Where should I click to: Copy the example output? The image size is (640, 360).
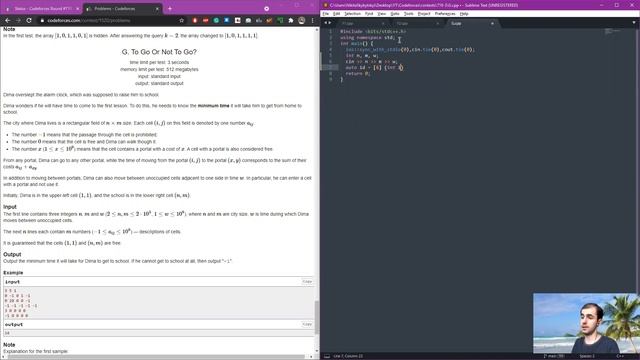click(x=307, y=324)
